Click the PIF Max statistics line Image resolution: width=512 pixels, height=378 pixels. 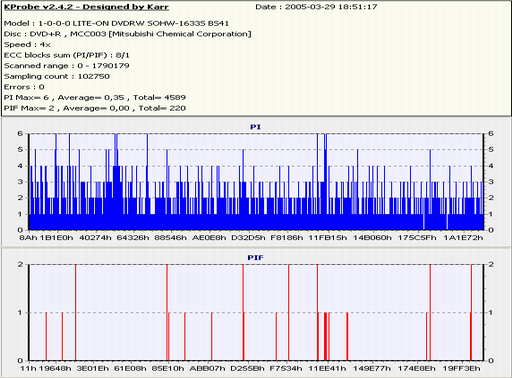[x=95, y=108]
